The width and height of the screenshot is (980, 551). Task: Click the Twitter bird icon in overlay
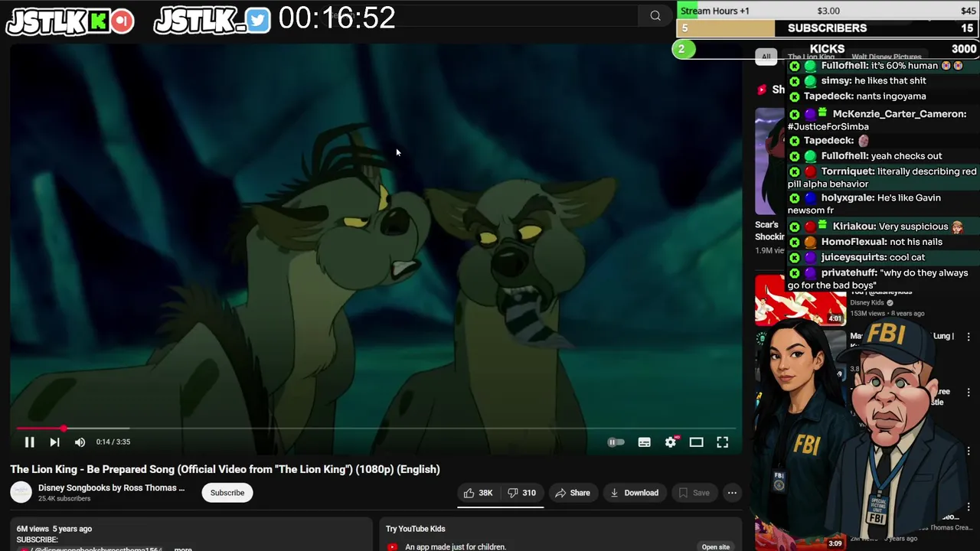point(258,21)
